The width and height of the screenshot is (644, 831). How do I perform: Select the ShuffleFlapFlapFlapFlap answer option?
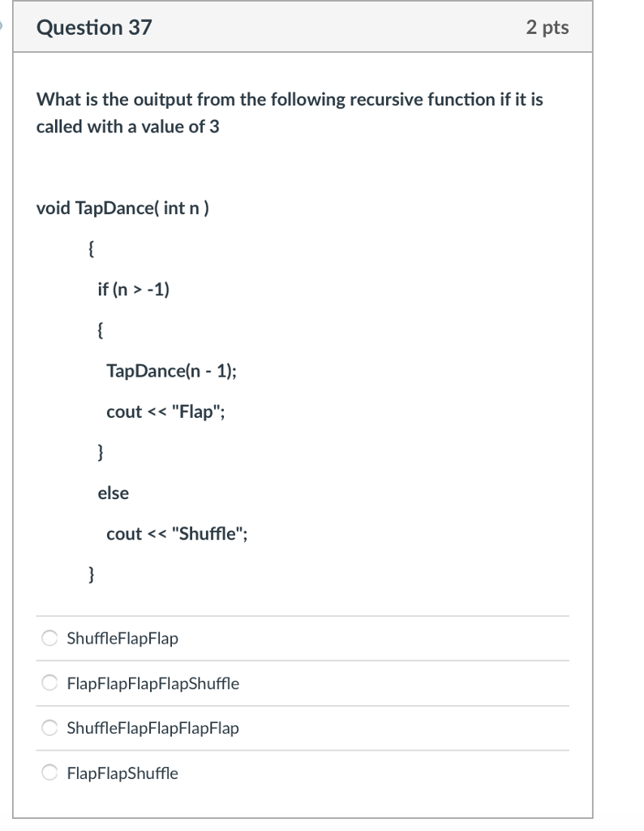point(48,728)
